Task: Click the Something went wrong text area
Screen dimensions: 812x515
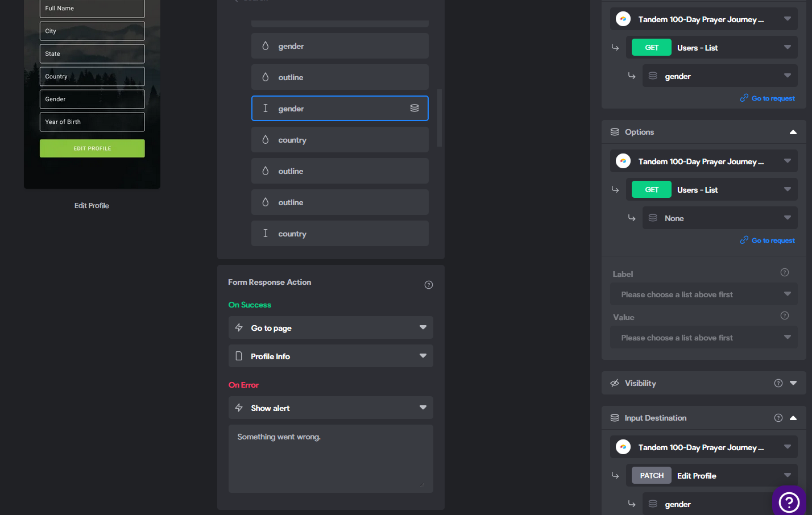Action: pyautogui.click(x=331, y=459)
